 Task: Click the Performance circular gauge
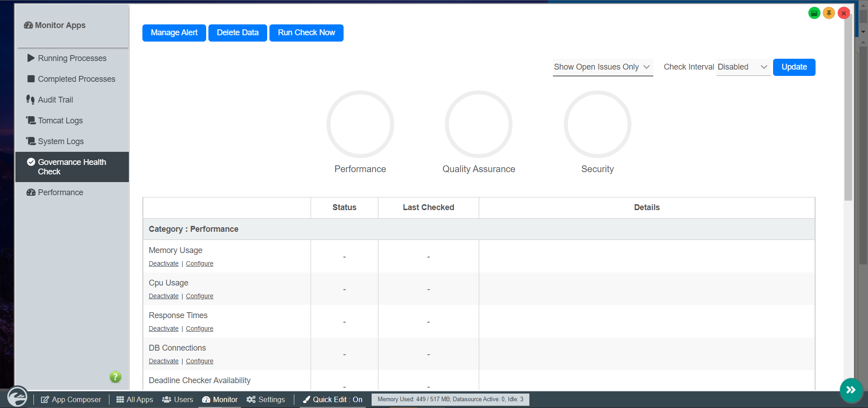360,124
